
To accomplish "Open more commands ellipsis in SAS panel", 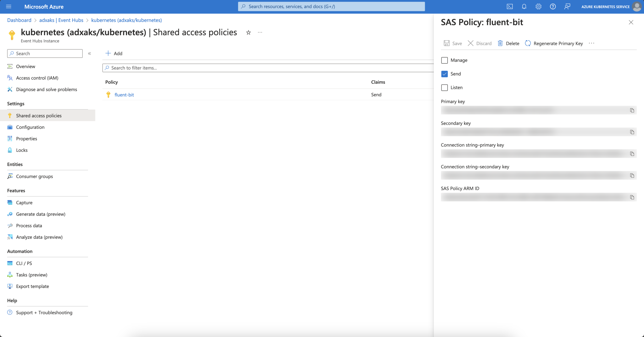I will click(591, 43).
